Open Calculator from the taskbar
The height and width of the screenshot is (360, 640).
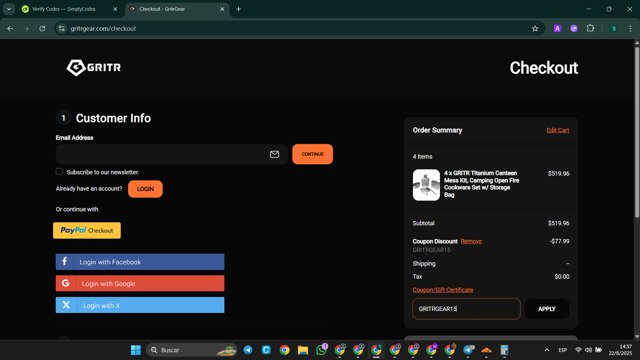point(504,350)
